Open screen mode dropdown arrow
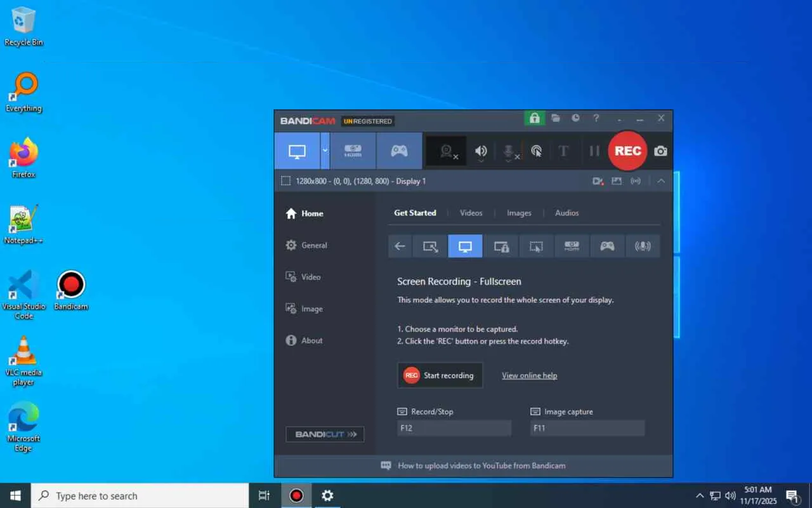 (x=325, y=151)
